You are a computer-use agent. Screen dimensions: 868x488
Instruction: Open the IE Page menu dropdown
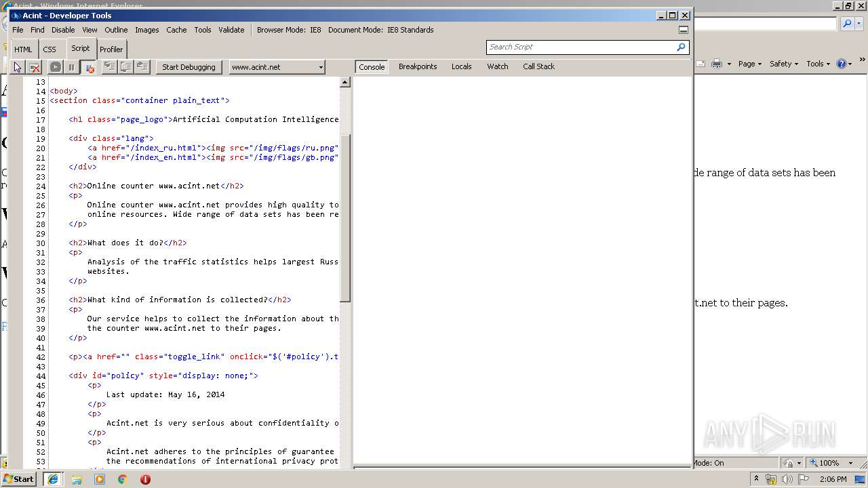[x=749, y=64]
